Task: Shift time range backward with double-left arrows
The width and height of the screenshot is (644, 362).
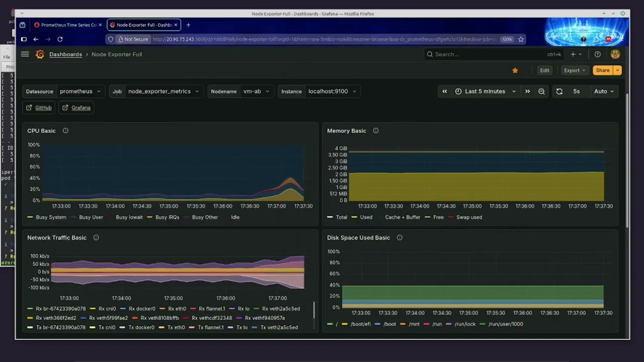Action: 445,92
